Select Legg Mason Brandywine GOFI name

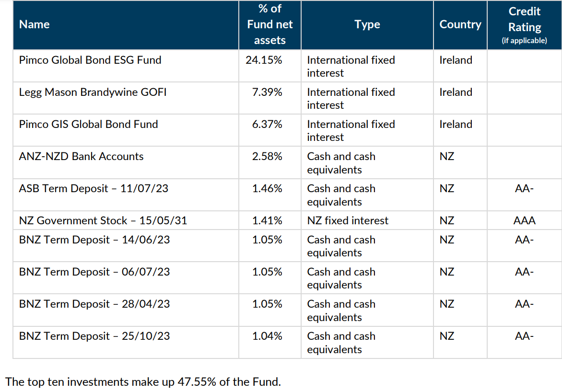point(93,92)
